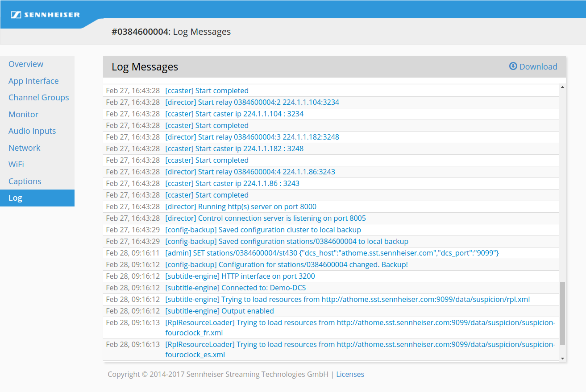Click the download arrow icon
Screen dimensions: 586x392
tap(513, 66)
